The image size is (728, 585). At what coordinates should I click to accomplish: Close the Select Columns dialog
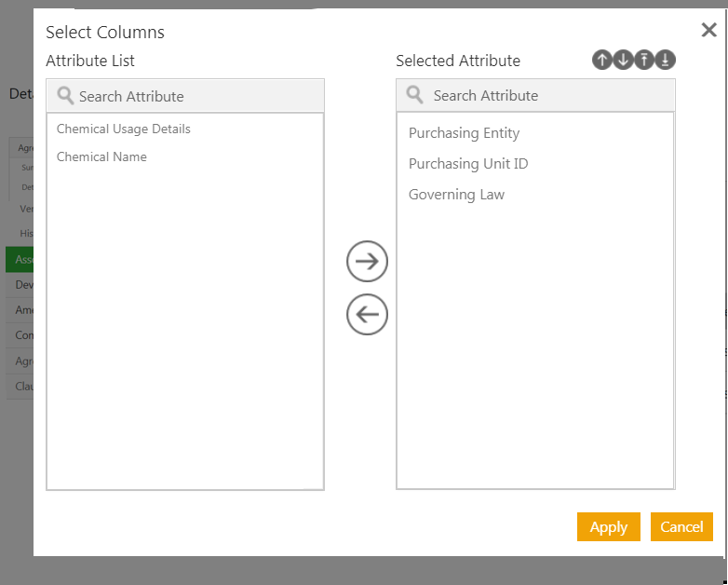pyautogui.click(x=708, y=31)
